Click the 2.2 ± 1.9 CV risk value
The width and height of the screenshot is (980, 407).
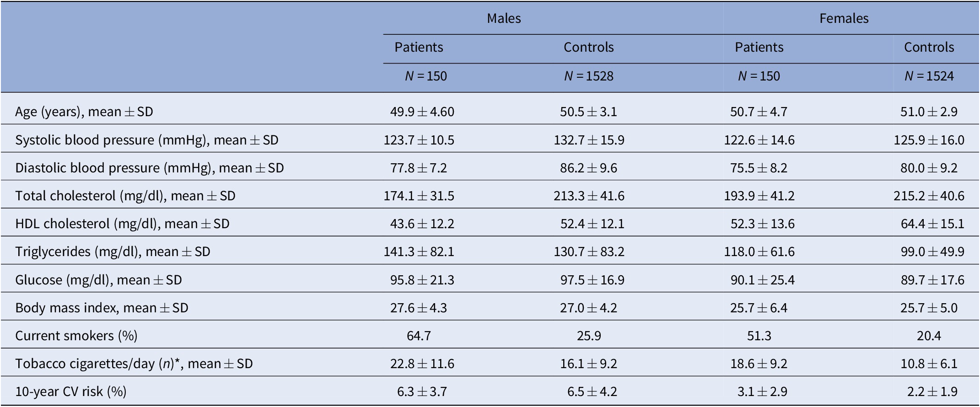(929, 391)
